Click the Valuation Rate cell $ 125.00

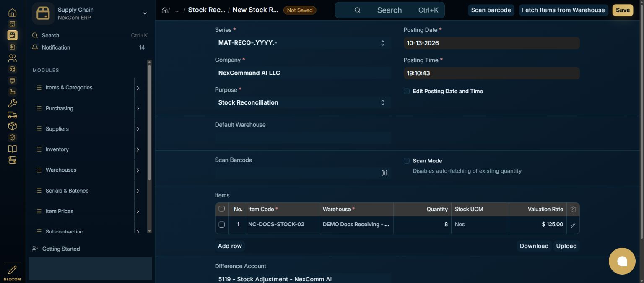[x=538, y=225]
